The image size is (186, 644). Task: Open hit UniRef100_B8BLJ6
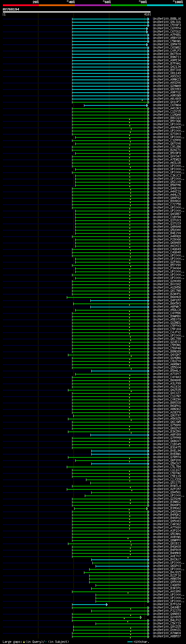coord(167,19)
